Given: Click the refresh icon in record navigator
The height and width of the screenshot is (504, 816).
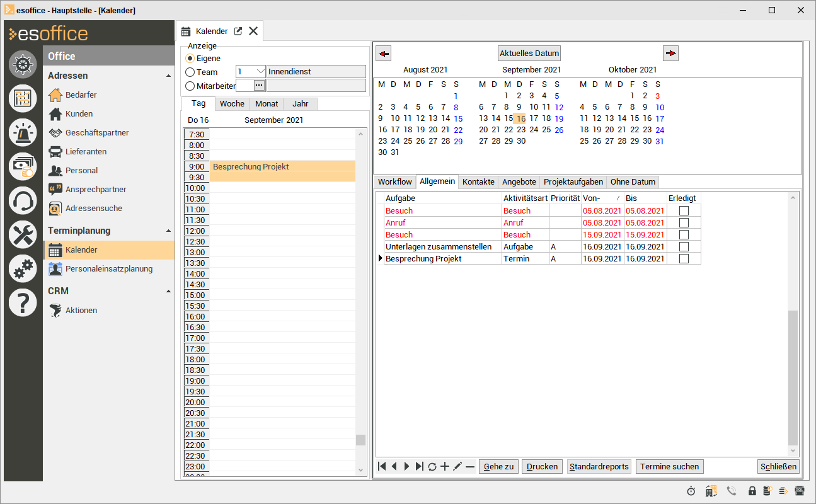Looking at the screenshot, I should tap(432, 467).
